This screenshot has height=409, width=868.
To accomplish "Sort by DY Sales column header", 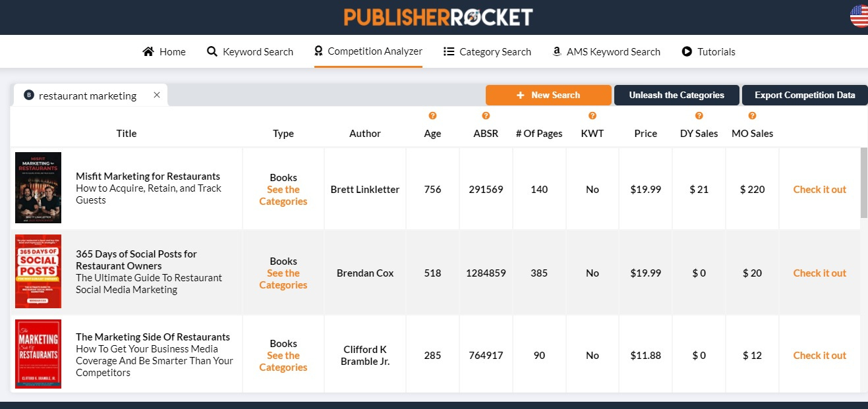I will [699, 133].
